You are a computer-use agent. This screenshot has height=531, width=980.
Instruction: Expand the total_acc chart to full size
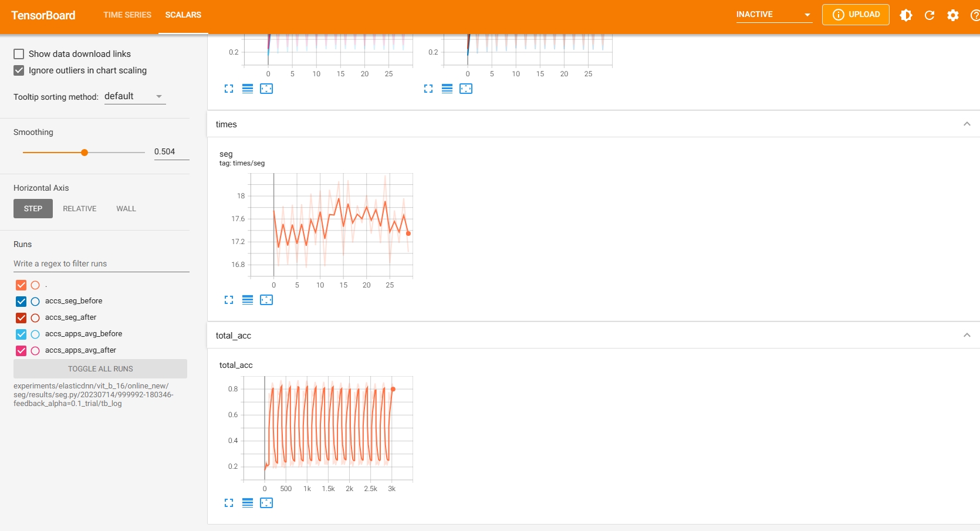pyautogui.click(x=229, y=503)
